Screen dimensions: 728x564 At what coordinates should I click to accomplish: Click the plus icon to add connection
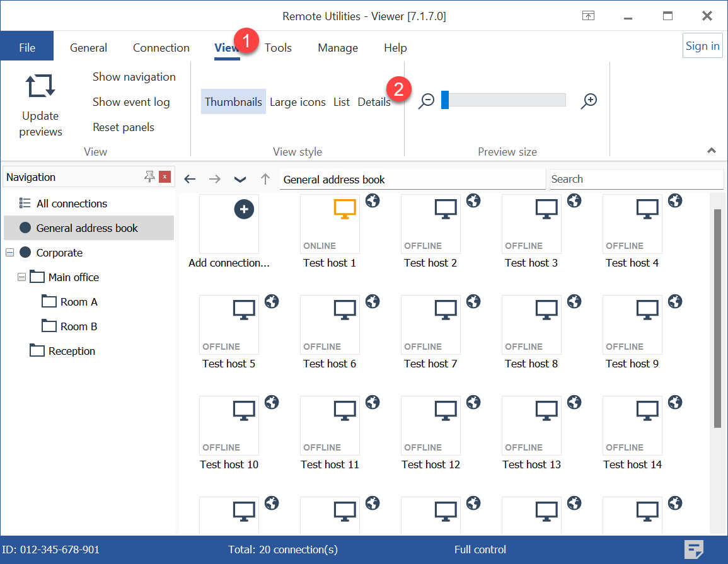pos(244,209)
